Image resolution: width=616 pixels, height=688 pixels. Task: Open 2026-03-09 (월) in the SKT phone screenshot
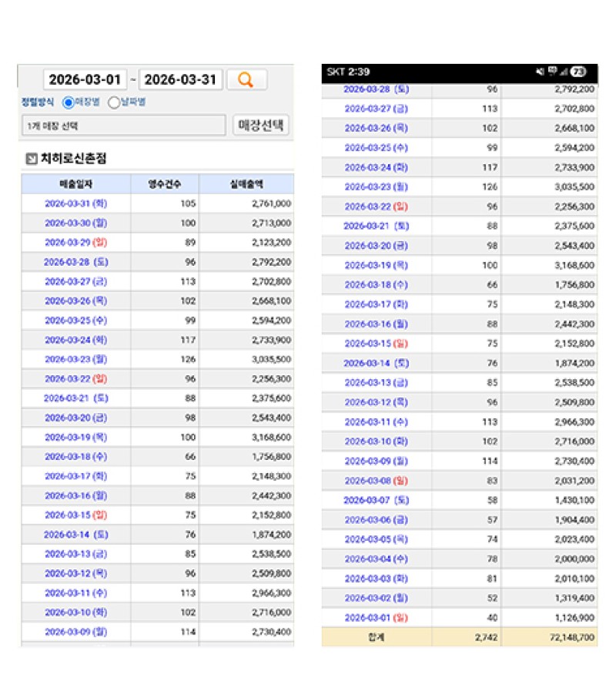click(377, 461)
